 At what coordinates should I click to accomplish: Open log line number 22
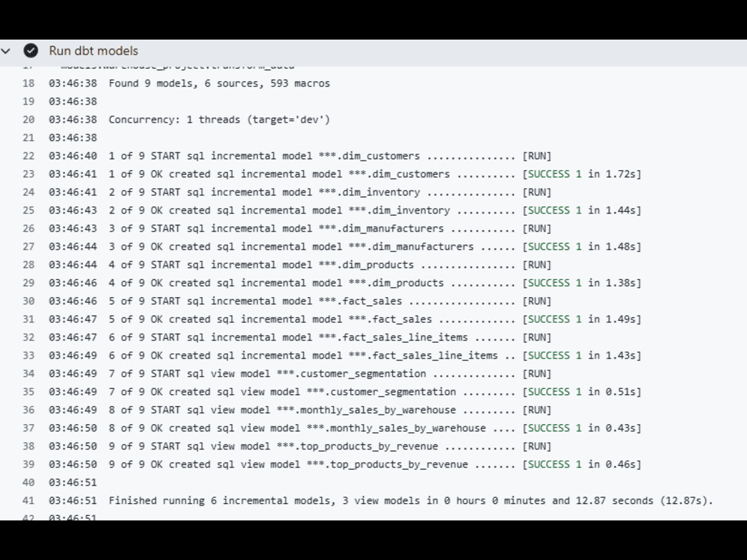point(28,156)
